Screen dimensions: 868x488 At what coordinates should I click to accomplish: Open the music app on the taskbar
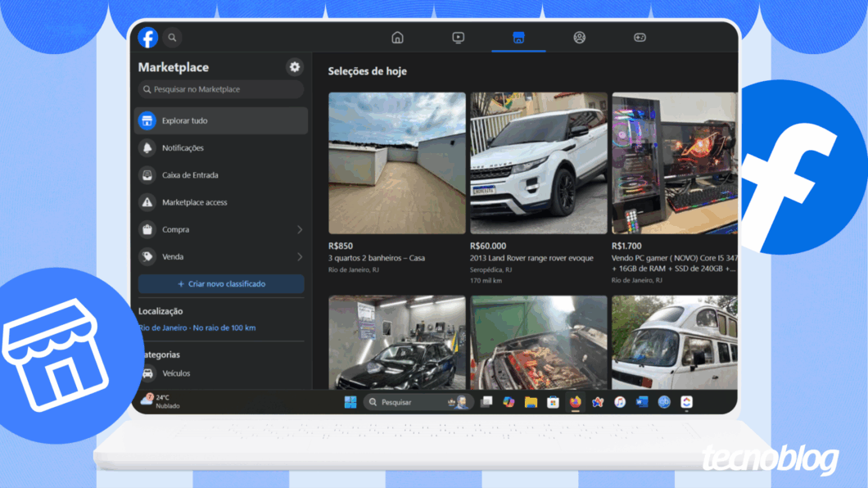coord(619,402)
